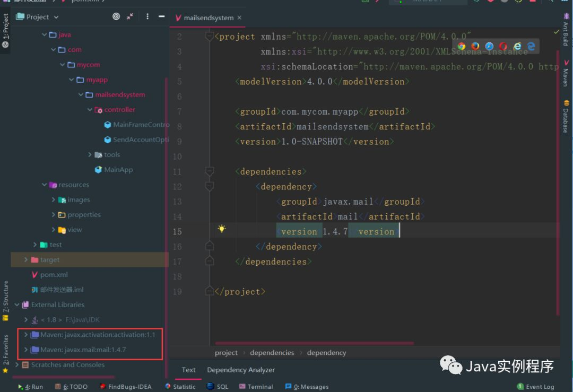
Task: Open pom.xml in Firefox browser icon
Action: (x=475, y=47)
